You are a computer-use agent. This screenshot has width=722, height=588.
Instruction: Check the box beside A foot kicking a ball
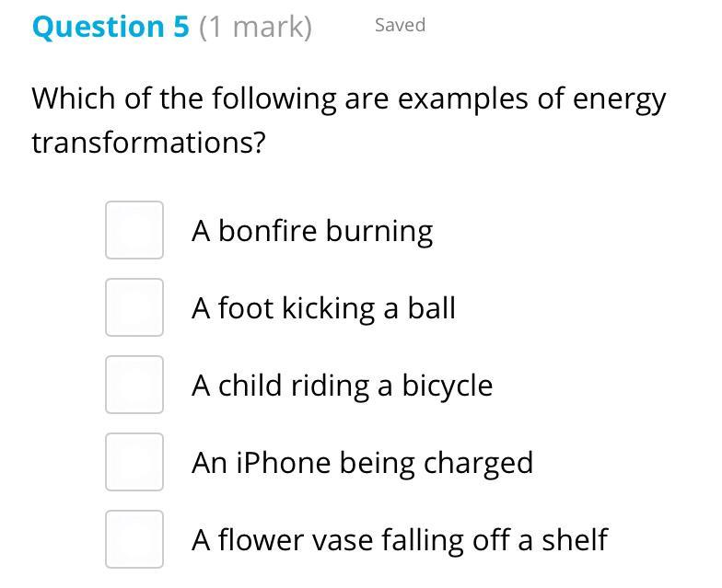coord(134,307)
